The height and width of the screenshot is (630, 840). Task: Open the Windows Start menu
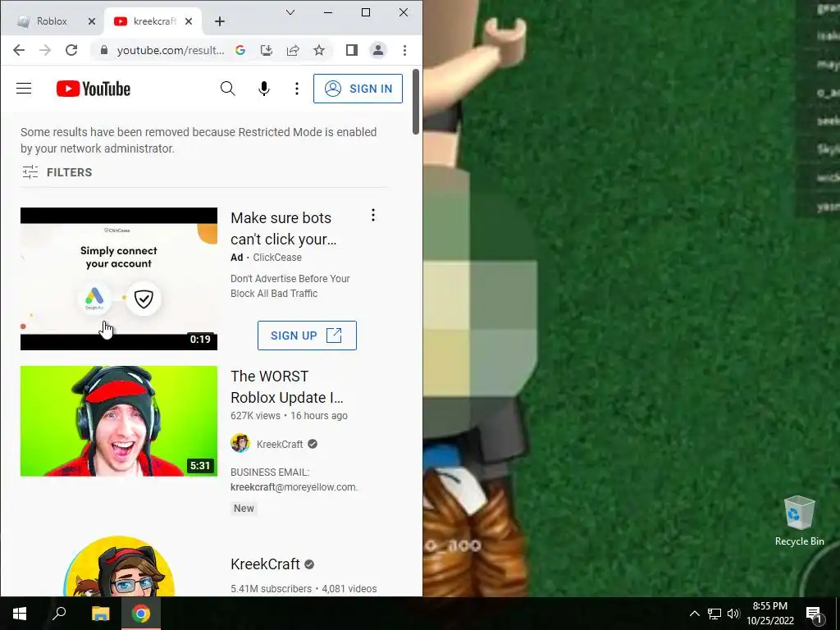[20, 614]
